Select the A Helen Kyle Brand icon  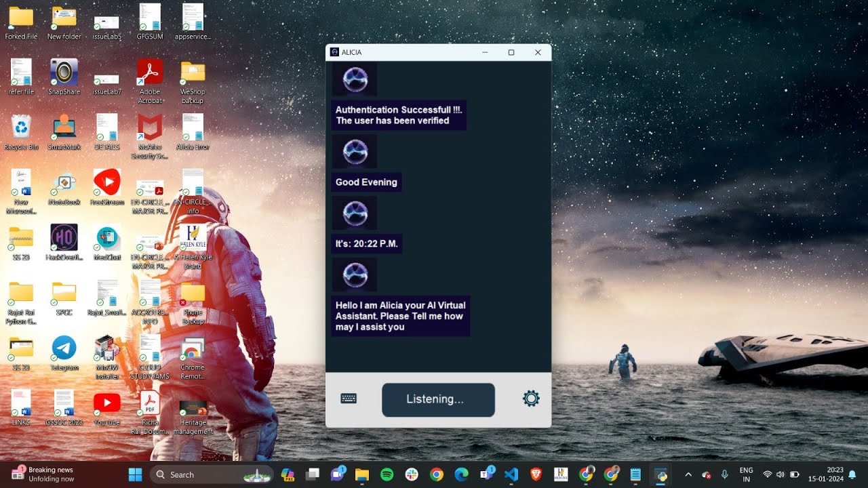point(193,247)
